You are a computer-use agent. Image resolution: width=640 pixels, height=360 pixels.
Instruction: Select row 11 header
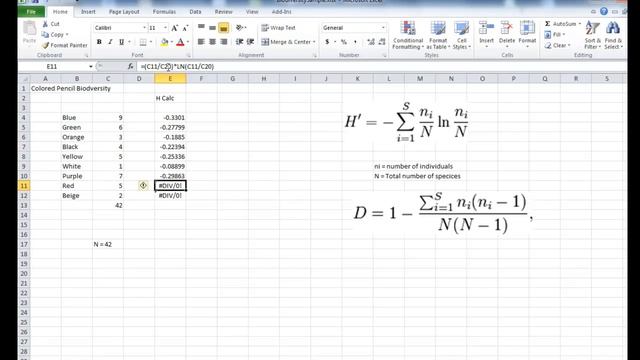point(24,186)
